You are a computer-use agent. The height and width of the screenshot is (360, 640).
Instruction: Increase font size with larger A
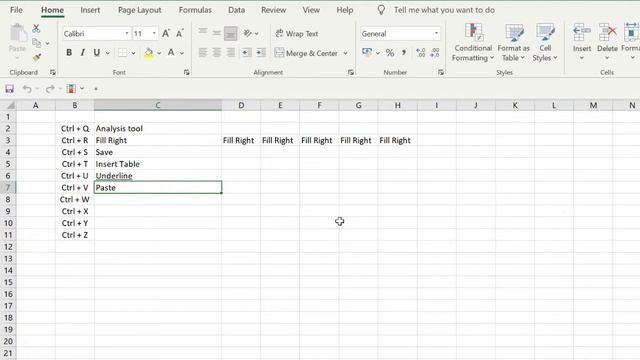pyautogui.click(x=166, y=33)
